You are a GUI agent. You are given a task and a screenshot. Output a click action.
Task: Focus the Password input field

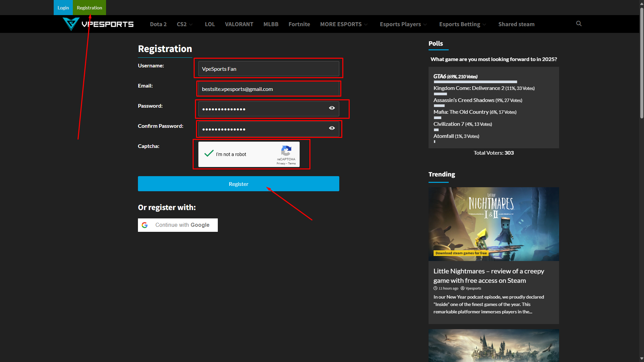268,109
